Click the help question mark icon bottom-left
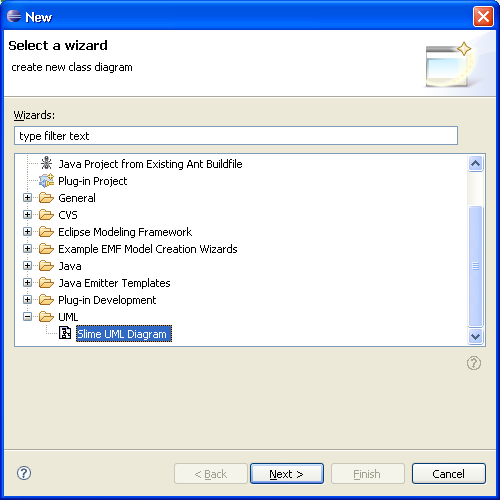The height and width of the screenshot is (500, 500). pos(24,473)
